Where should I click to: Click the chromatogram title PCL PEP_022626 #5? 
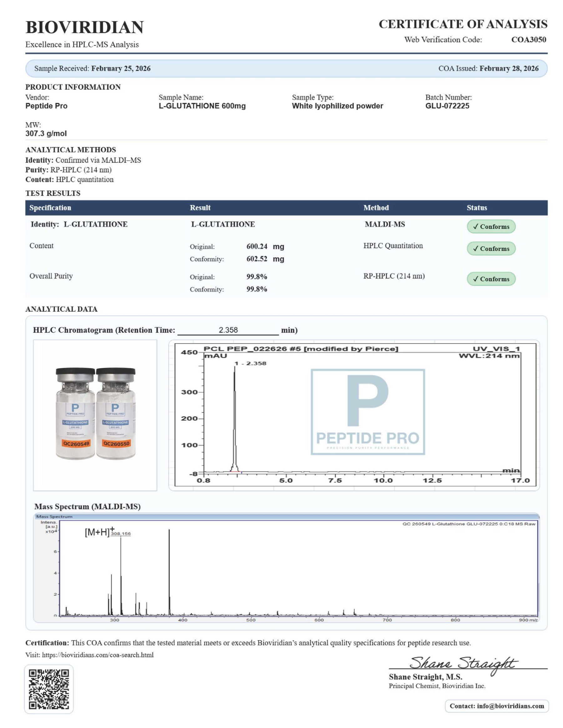coord(301,349)
